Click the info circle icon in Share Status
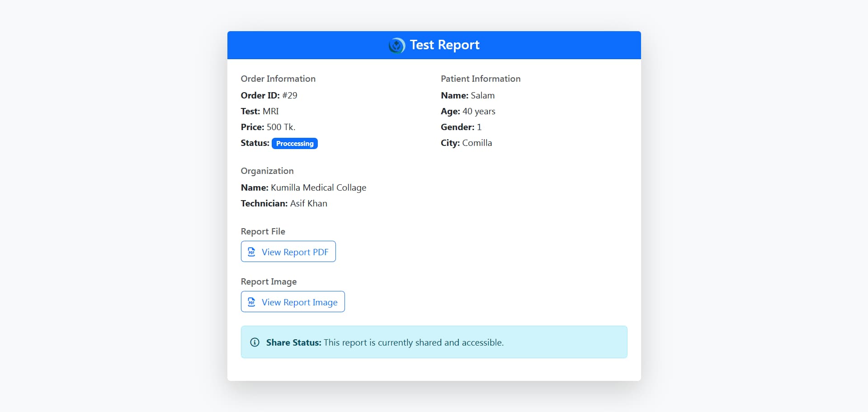The width and height of the screenshot is (868, 412). (255, 342)
